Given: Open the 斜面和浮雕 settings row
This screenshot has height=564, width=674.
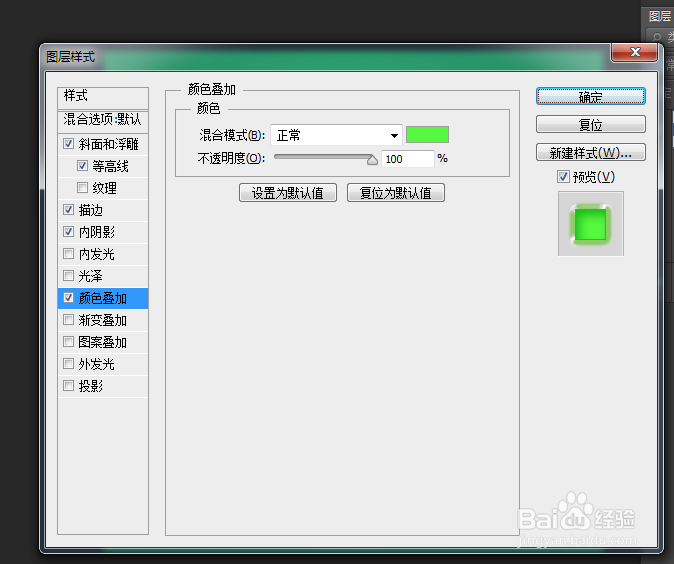Looking at the screenshot, I should point(103,144).
